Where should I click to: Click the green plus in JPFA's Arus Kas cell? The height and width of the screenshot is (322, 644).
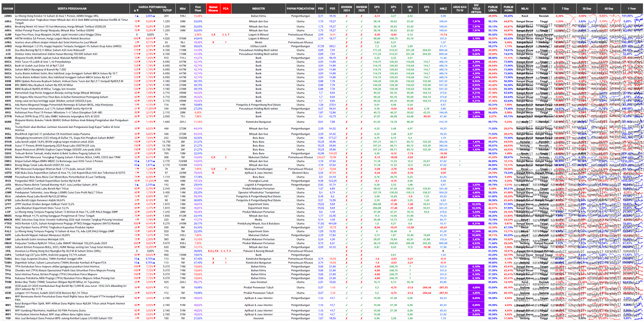(x=460, y=189)
